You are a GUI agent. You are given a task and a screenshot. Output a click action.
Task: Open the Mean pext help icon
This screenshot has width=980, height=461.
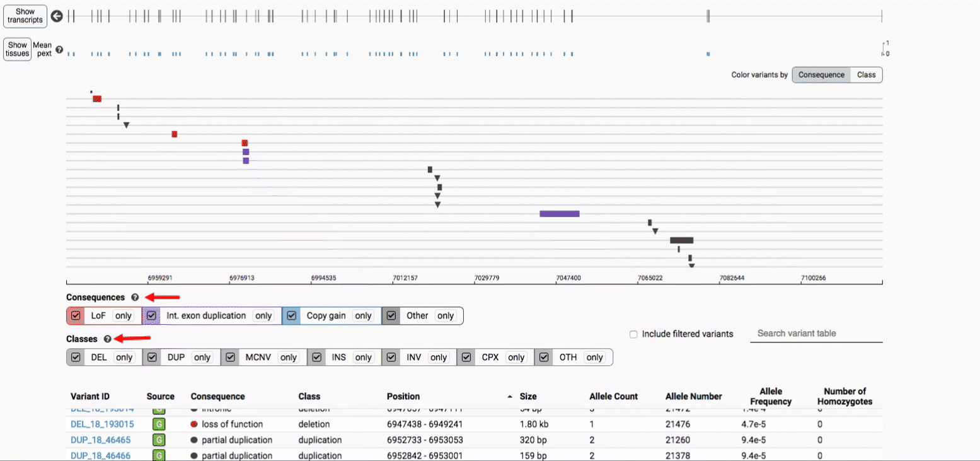[59, 49]
